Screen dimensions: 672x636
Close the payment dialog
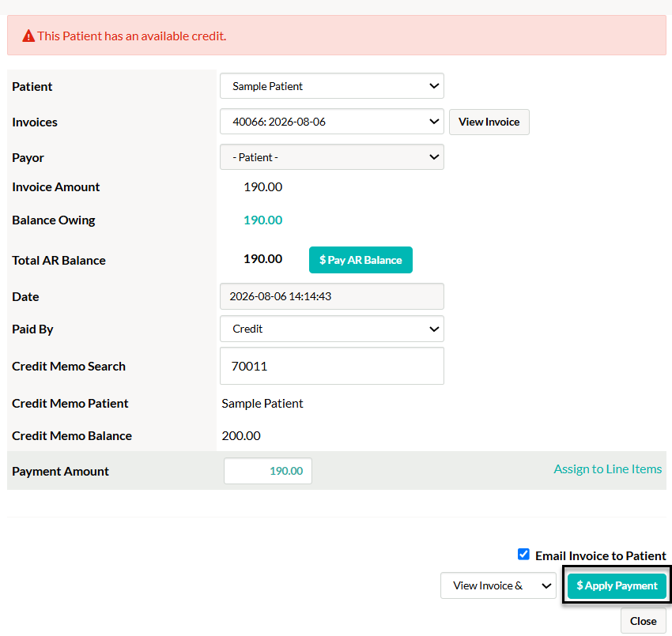pyautogui.click(x=643, y=621)
